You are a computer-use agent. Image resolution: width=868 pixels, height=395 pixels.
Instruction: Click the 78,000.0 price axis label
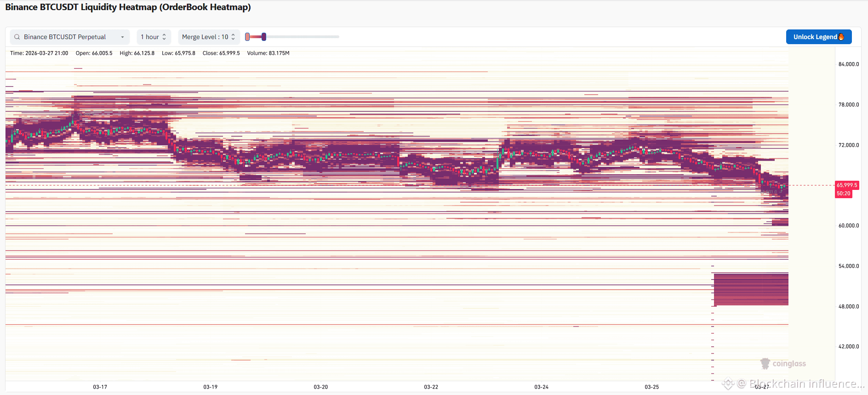pyautogui.click(x=849, y=105)
